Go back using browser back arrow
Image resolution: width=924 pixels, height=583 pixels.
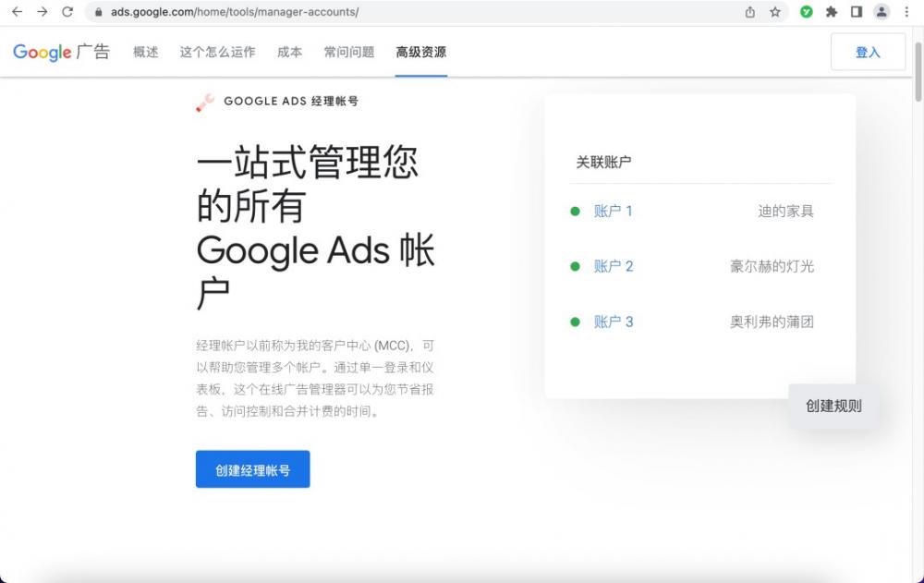tap(17, 12)
